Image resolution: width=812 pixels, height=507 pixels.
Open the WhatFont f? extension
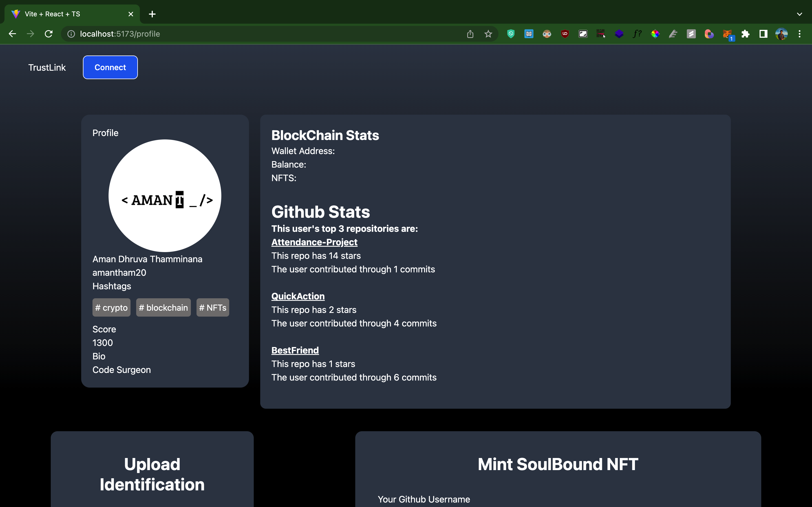(637, 34)
